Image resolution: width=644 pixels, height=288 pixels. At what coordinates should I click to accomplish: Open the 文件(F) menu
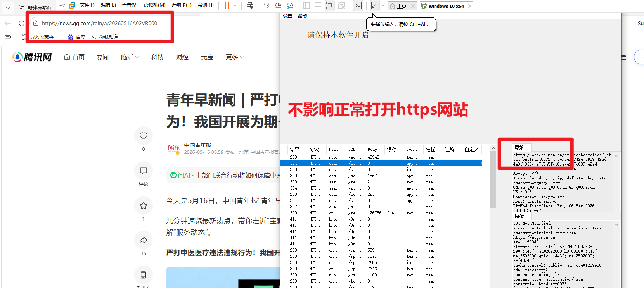[87, 5]
